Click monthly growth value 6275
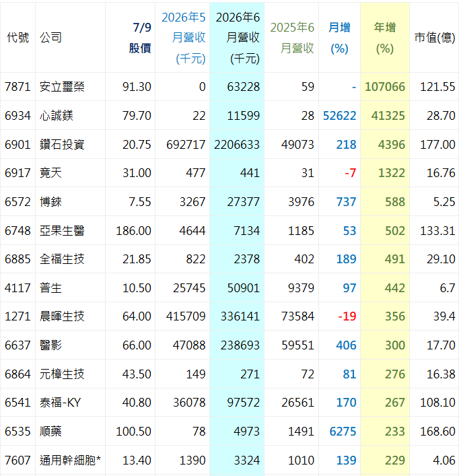This screenshot has height=476, width=459. point(343,432)
